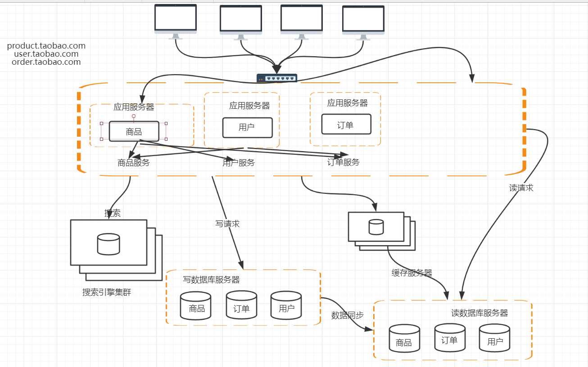The width and height of the screenshot is (588, 367).
Task: Click the 商品服务 label
Action: point(134,163)
